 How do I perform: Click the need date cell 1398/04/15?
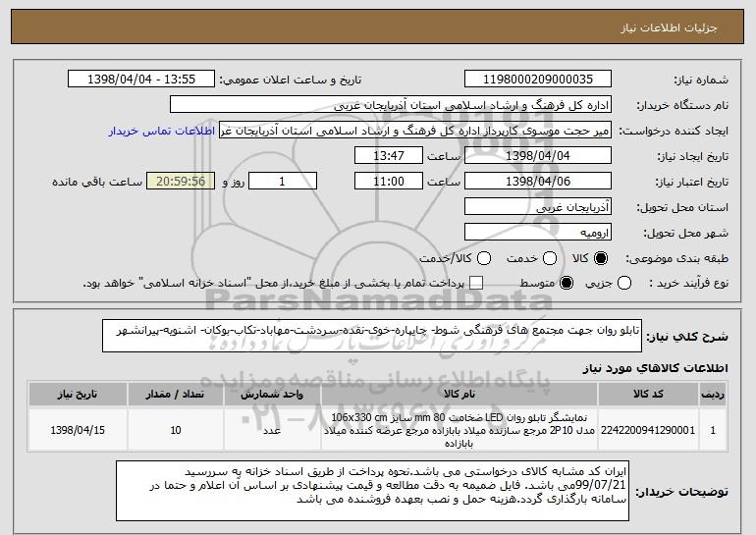point(78,430)
